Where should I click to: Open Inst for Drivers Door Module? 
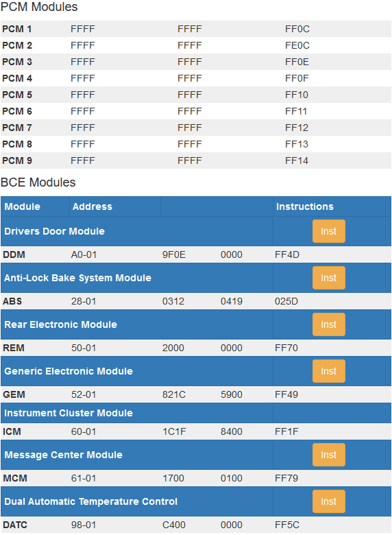click(328, 231)
